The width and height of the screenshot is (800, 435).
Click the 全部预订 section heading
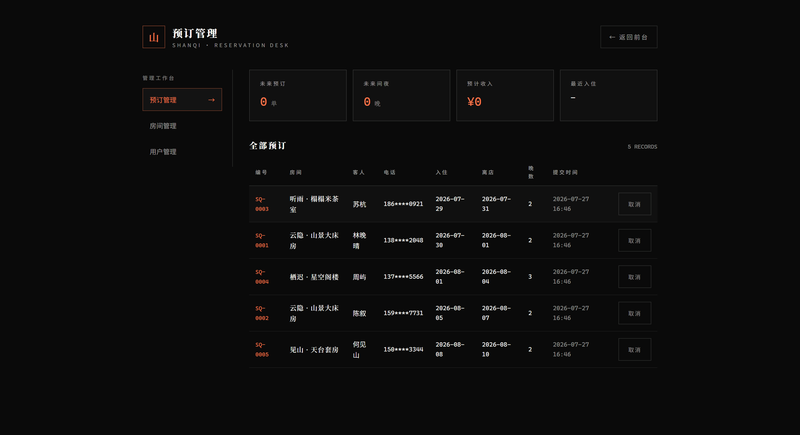268,146
